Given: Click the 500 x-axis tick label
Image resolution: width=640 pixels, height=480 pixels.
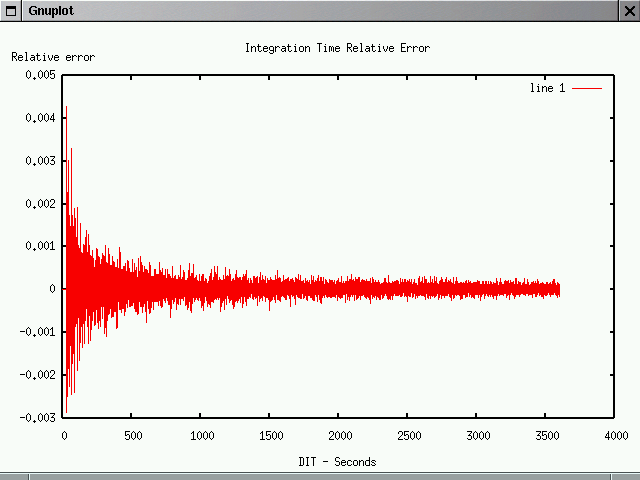Looking at the screenshot, I should pos(133,436).
